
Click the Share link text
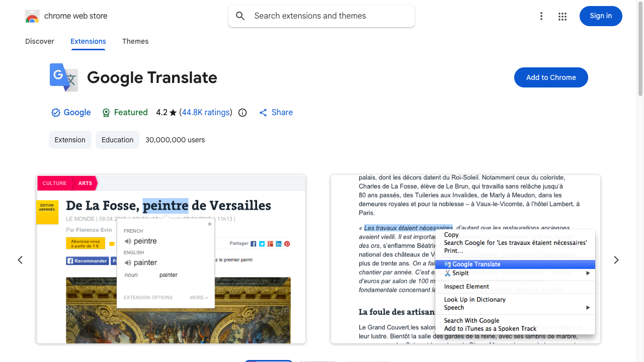pos(282,113)
